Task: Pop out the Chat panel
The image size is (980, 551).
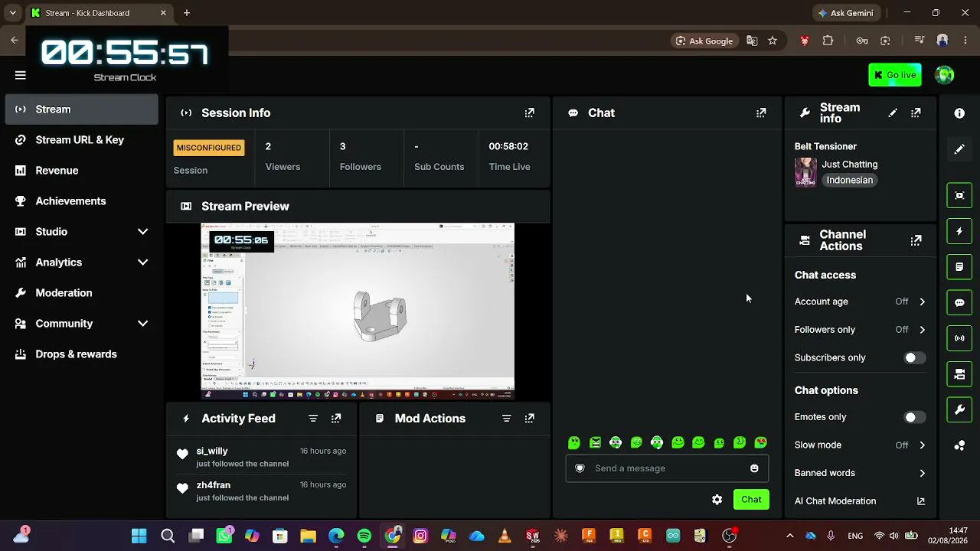Action: pos(761,112)
